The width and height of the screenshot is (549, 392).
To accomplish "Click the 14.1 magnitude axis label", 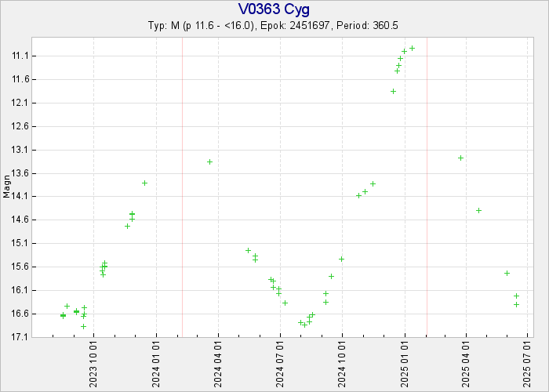I will 20,196.
